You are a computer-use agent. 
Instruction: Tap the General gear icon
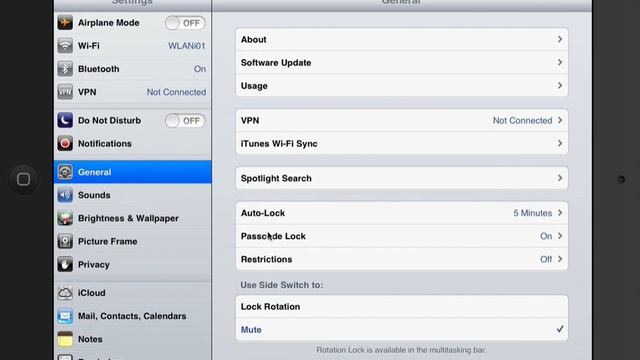coord(65,172)
